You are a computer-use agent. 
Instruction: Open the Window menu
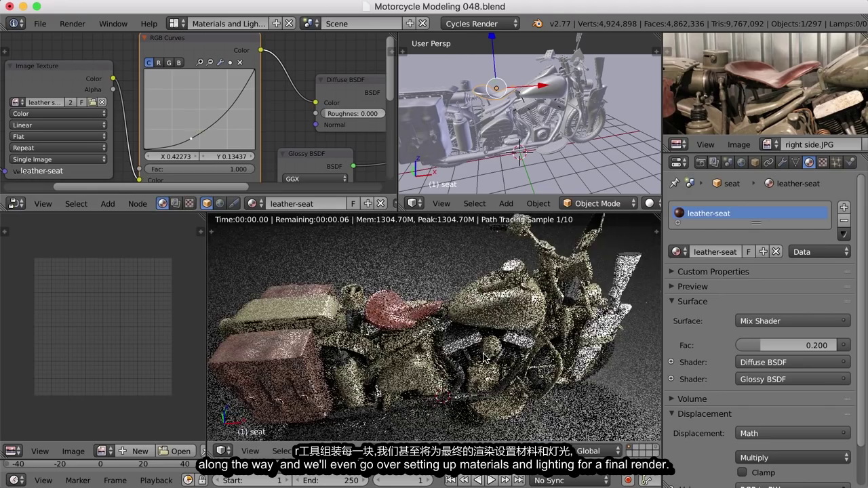113,23
